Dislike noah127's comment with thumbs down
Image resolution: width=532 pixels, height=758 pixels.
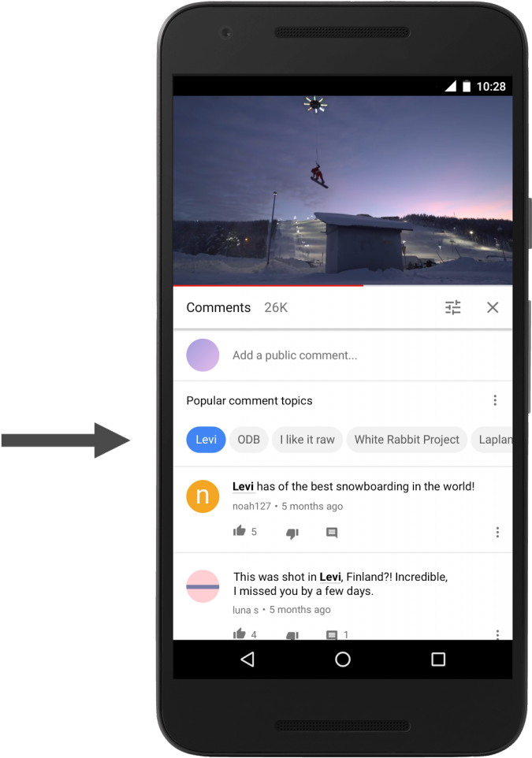tap(292, 533)
